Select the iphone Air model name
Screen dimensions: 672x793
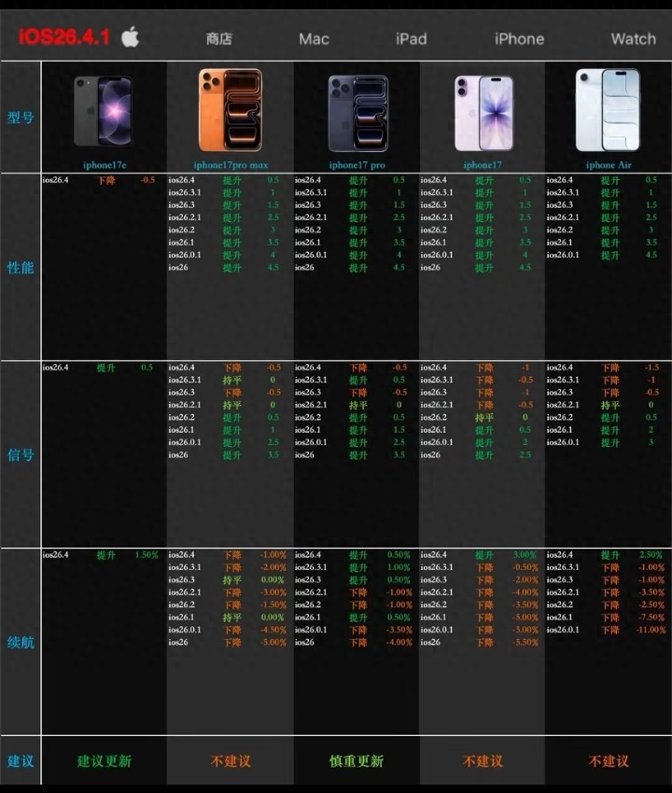tap(609, 165)
